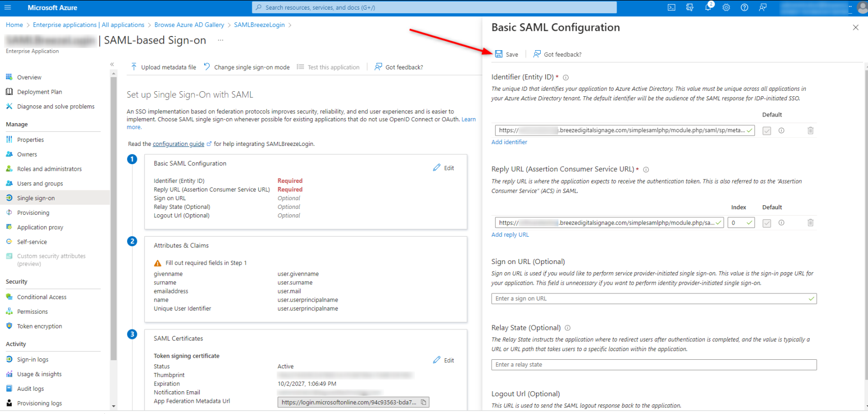The image size is (868, 414).
Task: Collapse the left navigation menu with the chevron
Action: point(112,64)
